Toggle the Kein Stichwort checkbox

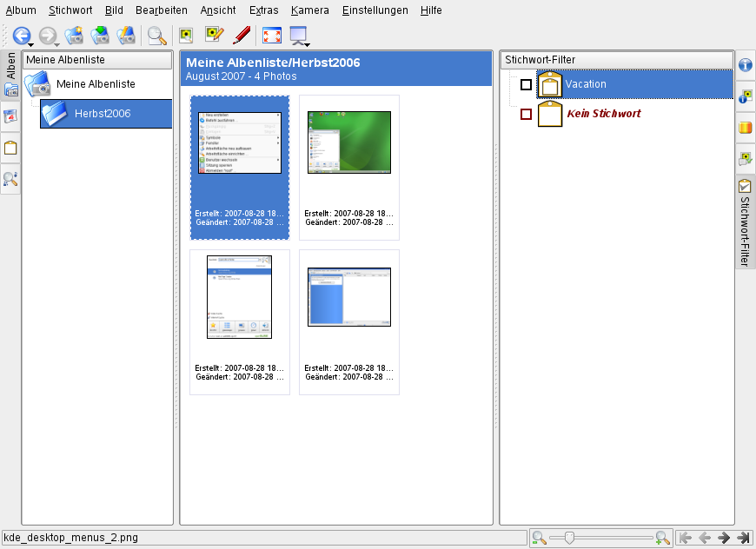point(526,115)
